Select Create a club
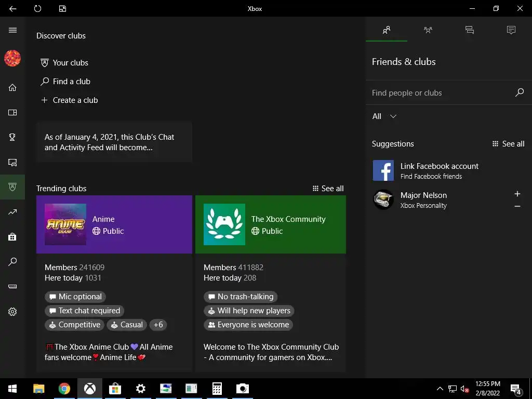Viewport: 532px width, 399px height. (69, 100)
